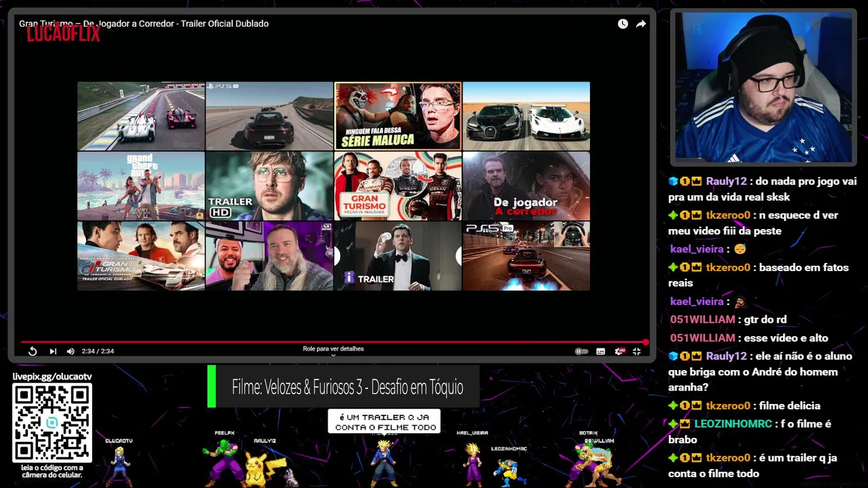Click the 2:34 / 2:34 time display
Screen dimensions: 868x488
[x=98, y=351]
